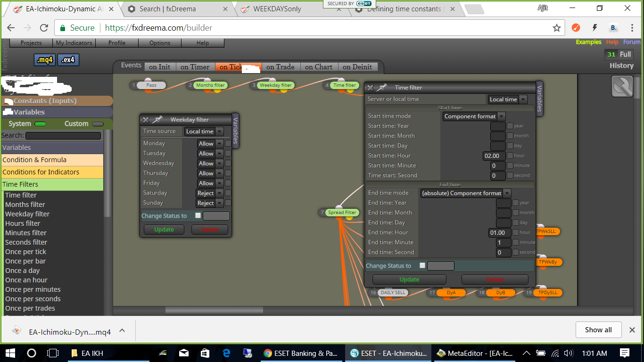Pin the Time filter dialog
The height and width of the screenshot is (362, 644).
click(381, 88)
